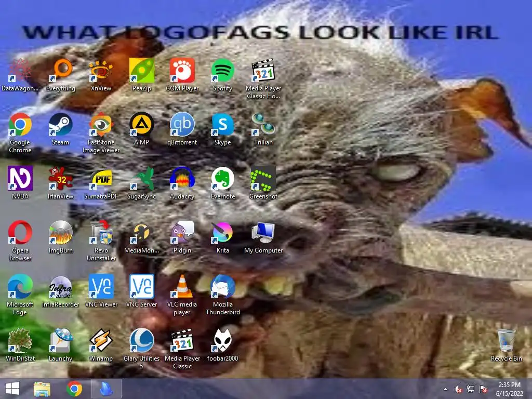Open the SugarSync desktop icon
This screenshot has width=532, height=399.
click(x=142, y=183)
